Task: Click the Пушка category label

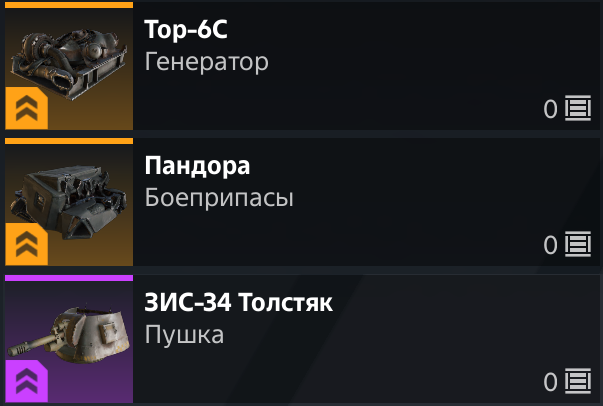Action: 184,334
